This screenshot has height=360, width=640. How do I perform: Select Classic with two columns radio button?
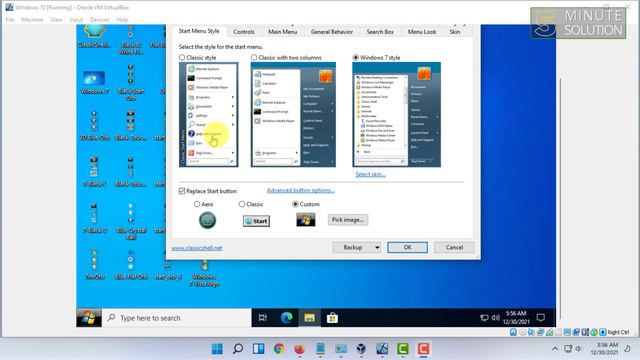coord(254,58)
